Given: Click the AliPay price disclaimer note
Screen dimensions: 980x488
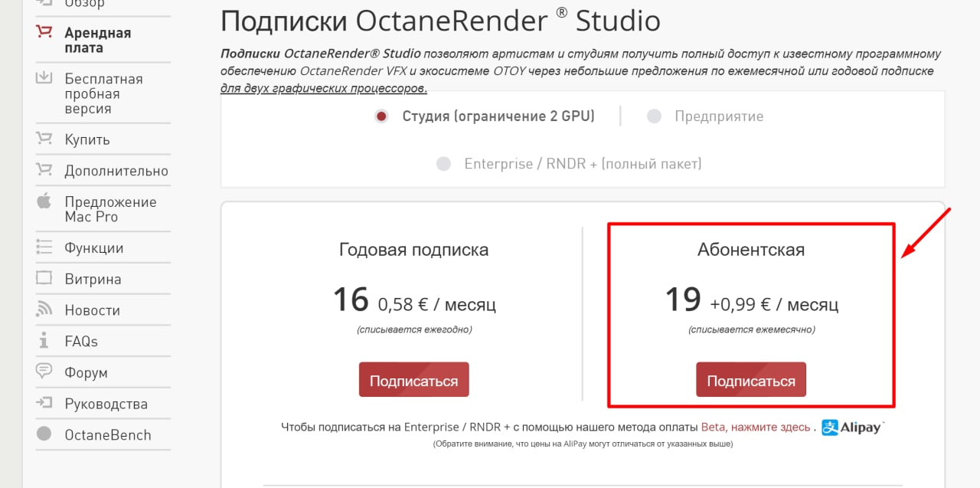Looking at the screenshot, I should (x=583, y=444).
